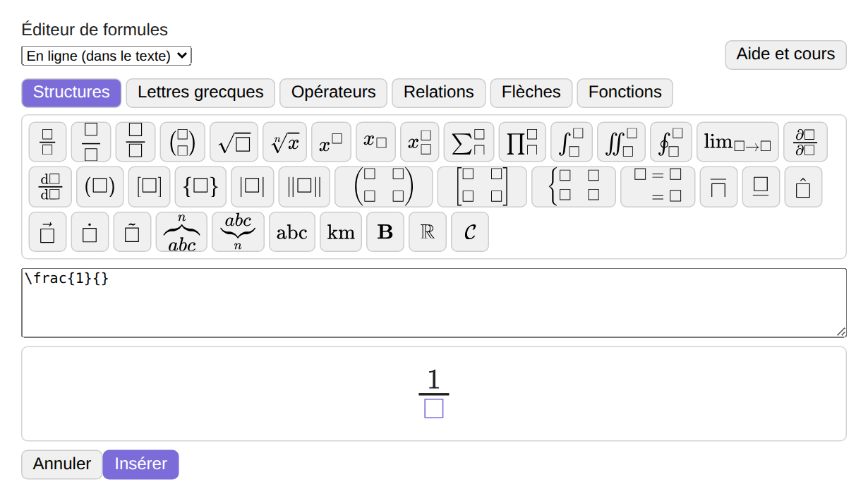The width and height of the screenshot is (868, 501).
Task: Show the Fonctions tab
Action: point(625,92)
